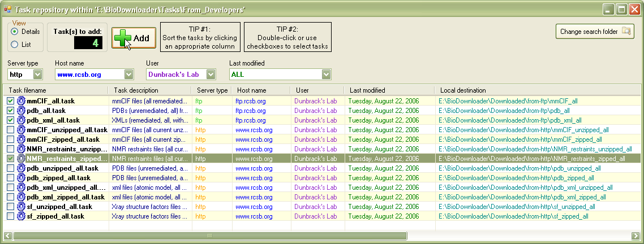Click 'Xray structure factors files' in sf_unzipped row
The width and height of the screenshot is (644, 244).
149,207
